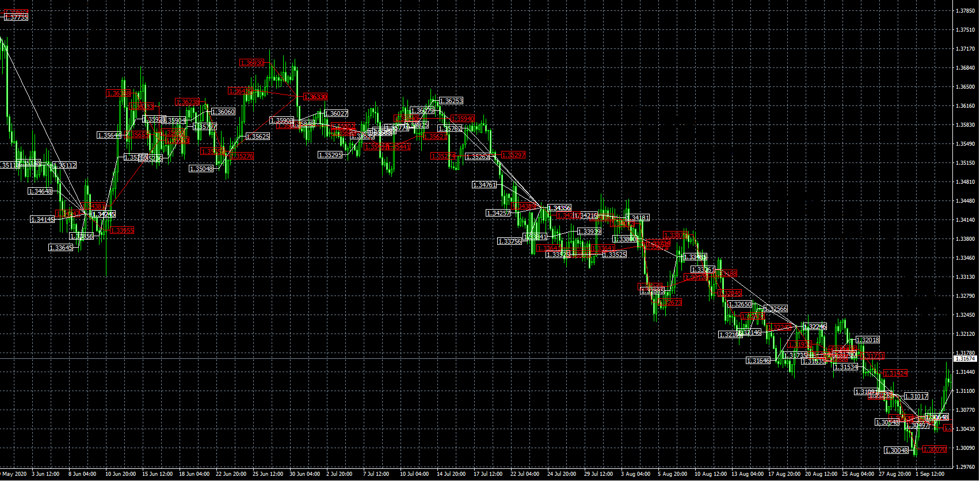This screenshot has width=980, height=481.
Task: Click the white 1.34648 price label
Action: (x=40, y=191)
